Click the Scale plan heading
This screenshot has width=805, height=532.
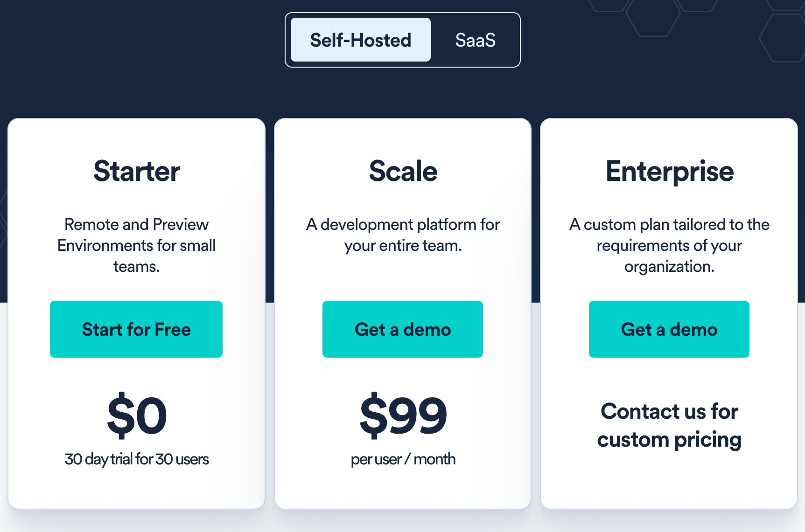pos(403,171)
